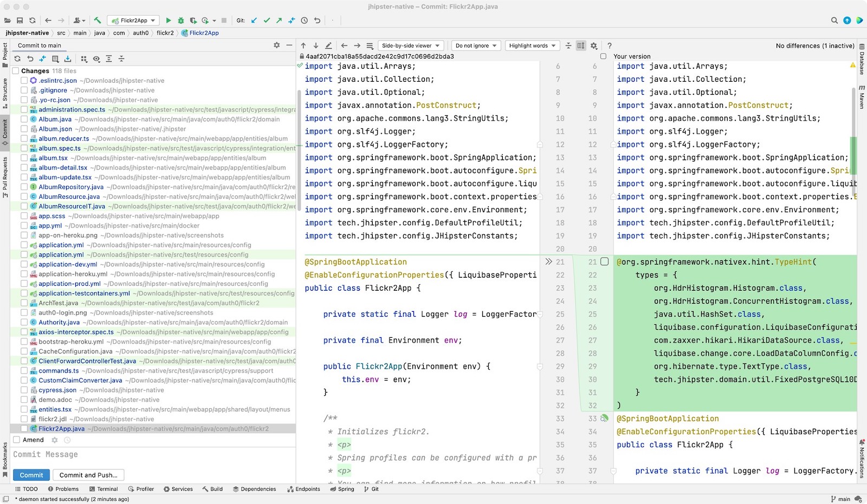Tick the checkbox next to Album.java

tap(24, 120)
